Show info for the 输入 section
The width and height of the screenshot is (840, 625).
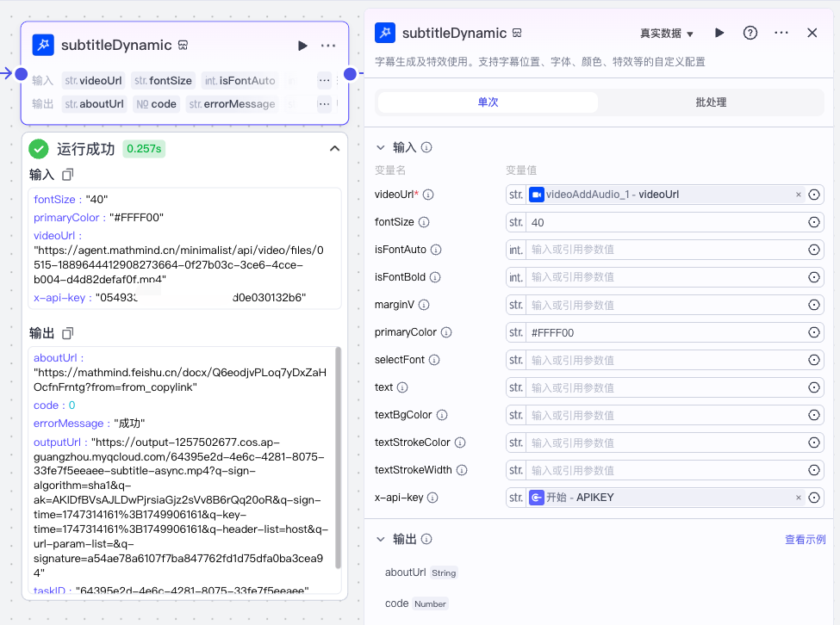pyautogui.click(x=426, y=147)
